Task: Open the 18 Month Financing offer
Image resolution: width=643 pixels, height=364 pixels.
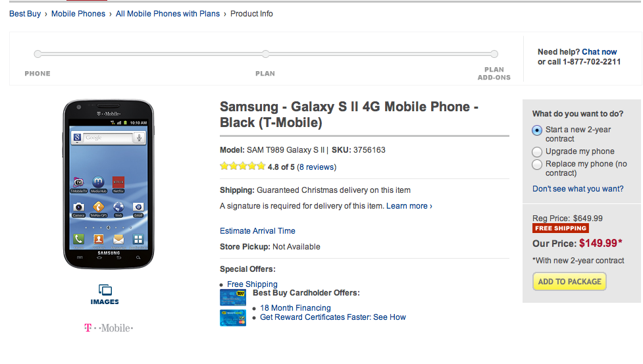Action: [296, 308]
